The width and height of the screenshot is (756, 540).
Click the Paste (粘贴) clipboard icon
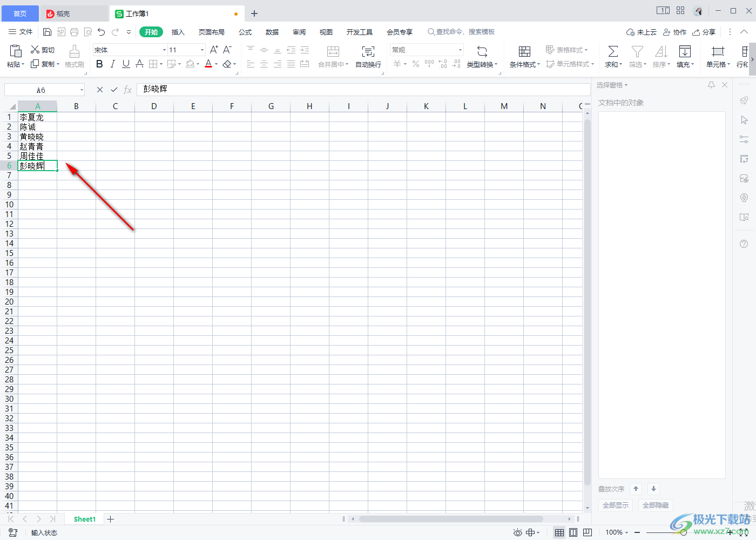coord(16,51)
